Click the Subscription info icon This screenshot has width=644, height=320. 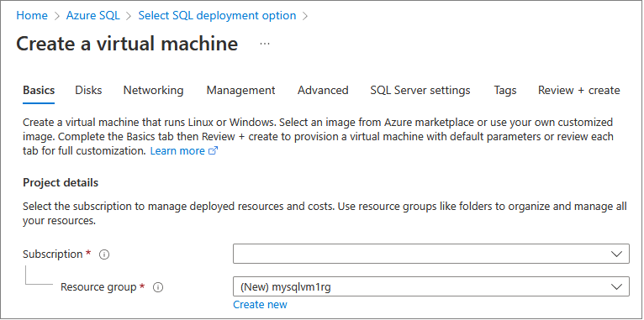click(x=104, y=254)
